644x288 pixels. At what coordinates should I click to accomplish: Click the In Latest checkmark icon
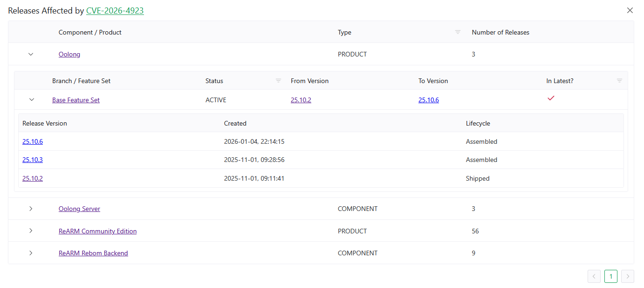tap(551, 98)
